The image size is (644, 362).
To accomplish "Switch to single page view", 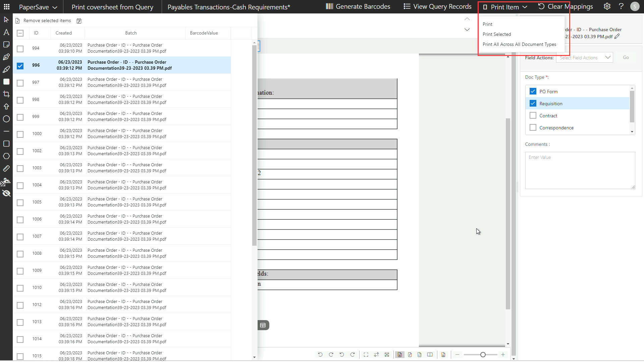I will point(399,355).
